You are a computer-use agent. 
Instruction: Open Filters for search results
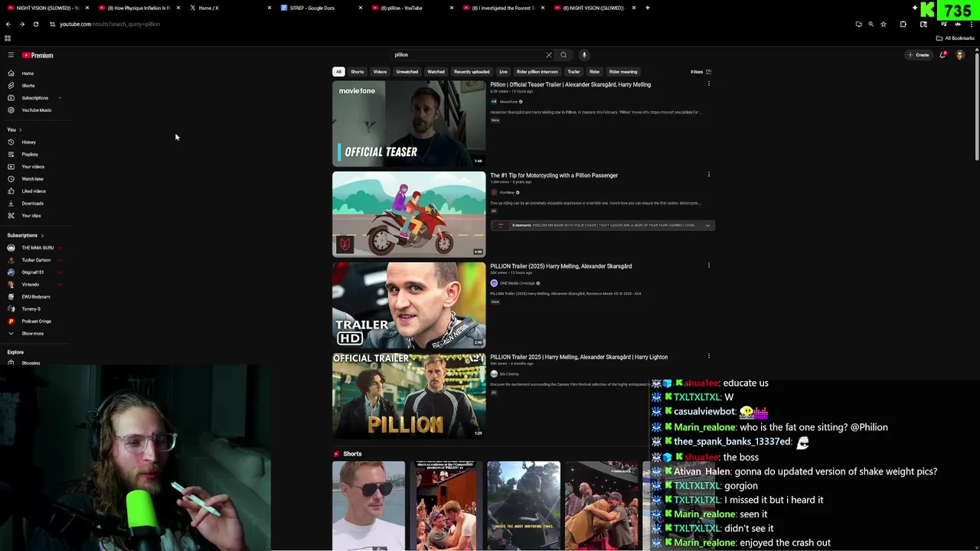701,72
